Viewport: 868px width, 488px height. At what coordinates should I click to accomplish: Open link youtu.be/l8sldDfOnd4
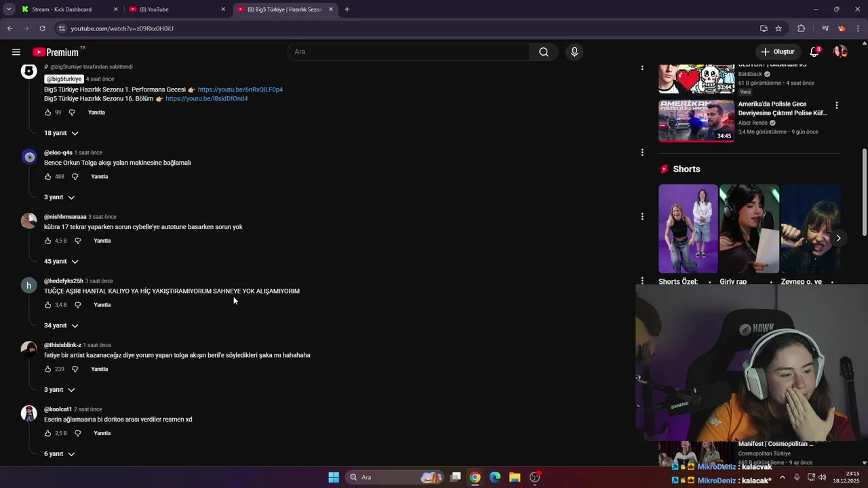[x=207, y=99]
